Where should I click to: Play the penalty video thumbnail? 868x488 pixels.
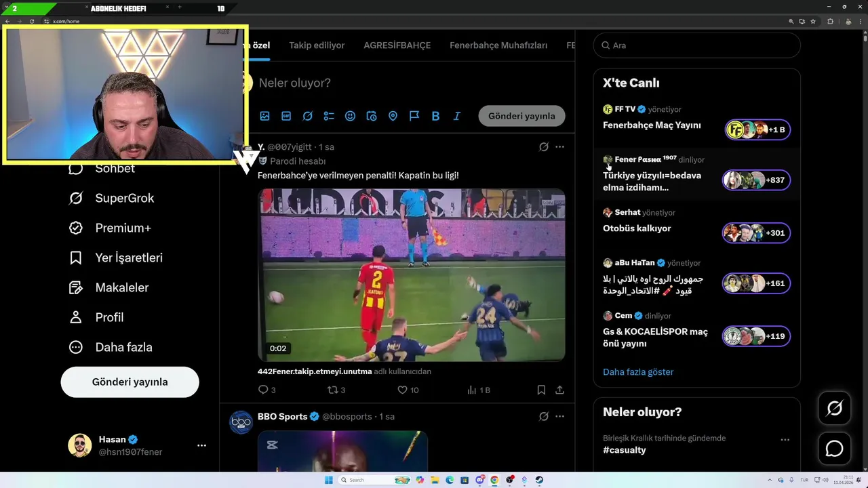coord(411,274)
